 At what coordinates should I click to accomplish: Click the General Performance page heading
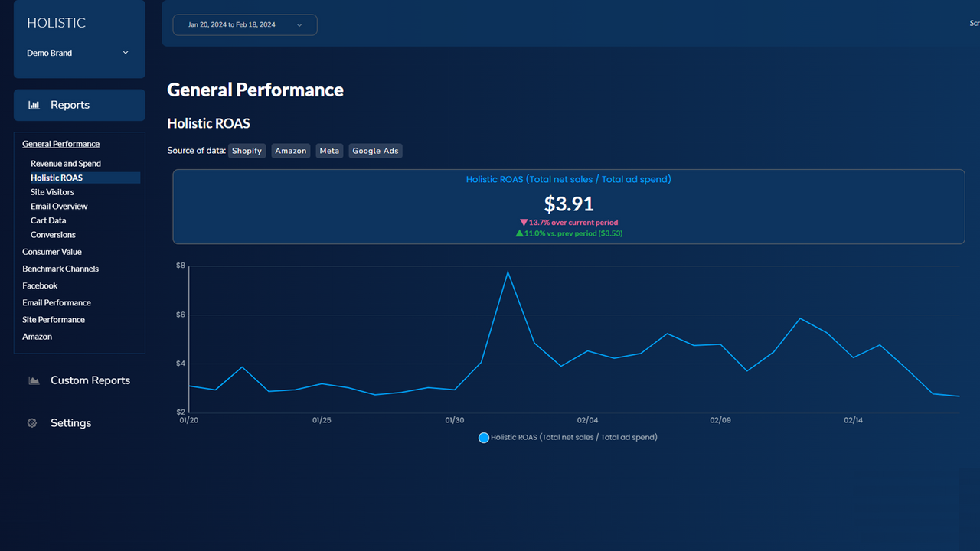coord(255,90)
